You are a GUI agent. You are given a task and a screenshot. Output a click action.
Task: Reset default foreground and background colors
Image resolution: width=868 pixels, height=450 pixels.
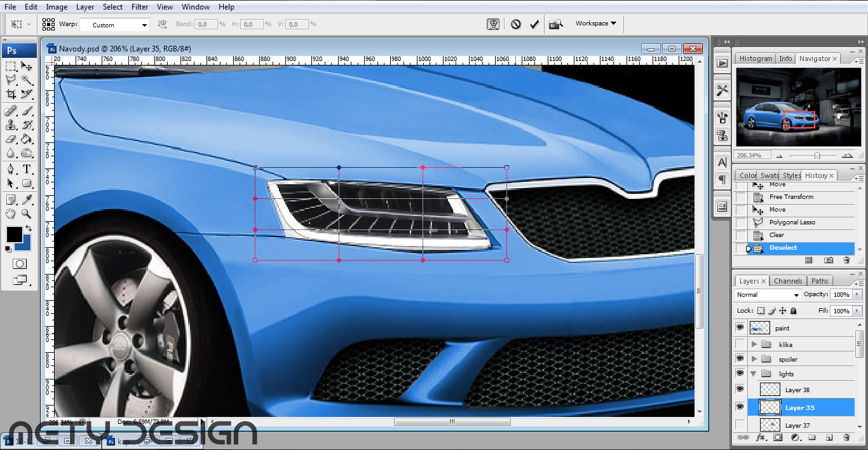(8, 249)
